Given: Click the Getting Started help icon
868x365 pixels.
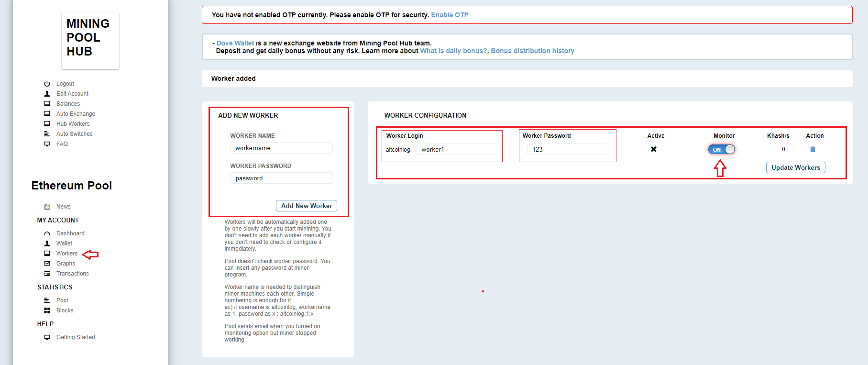Looking at the screenshot, I should coord(47,337).
